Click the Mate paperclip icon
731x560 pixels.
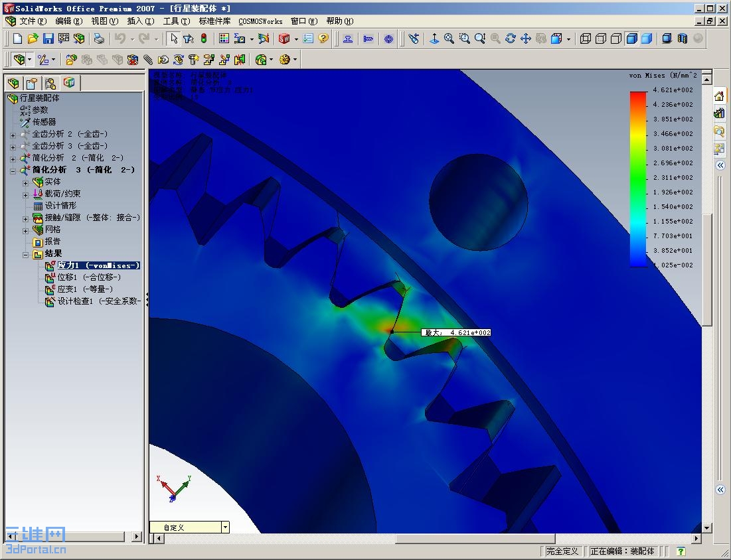[x=148, y=60]
